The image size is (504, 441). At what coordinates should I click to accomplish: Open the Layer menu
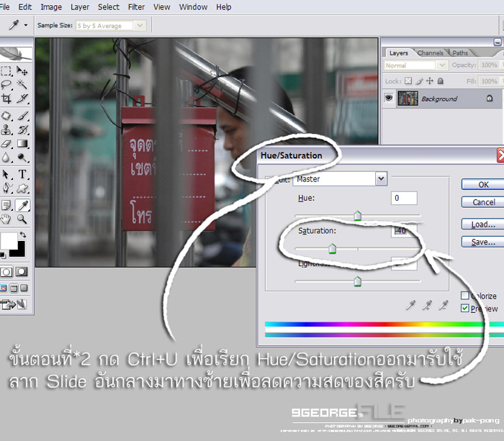pyautogui.click(x=80, y=6)
